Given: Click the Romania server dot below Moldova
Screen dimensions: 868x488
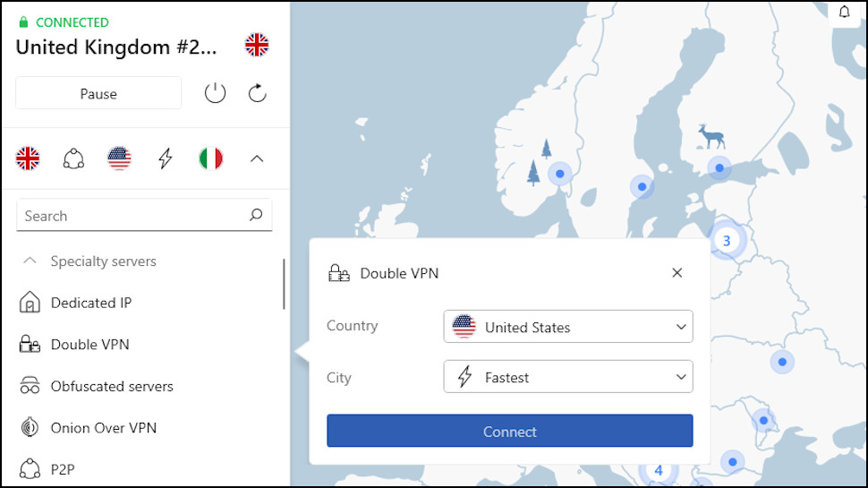Looking at the screenshot, I should click(732, 461).
